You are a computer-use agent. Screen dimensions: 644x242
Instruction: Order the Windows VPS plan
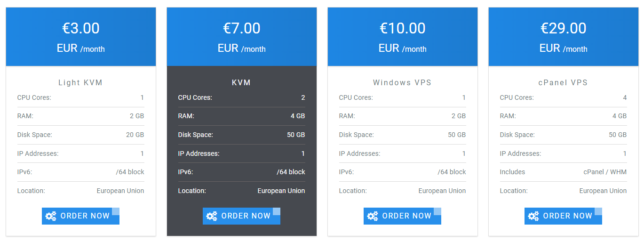coord(402,216)
